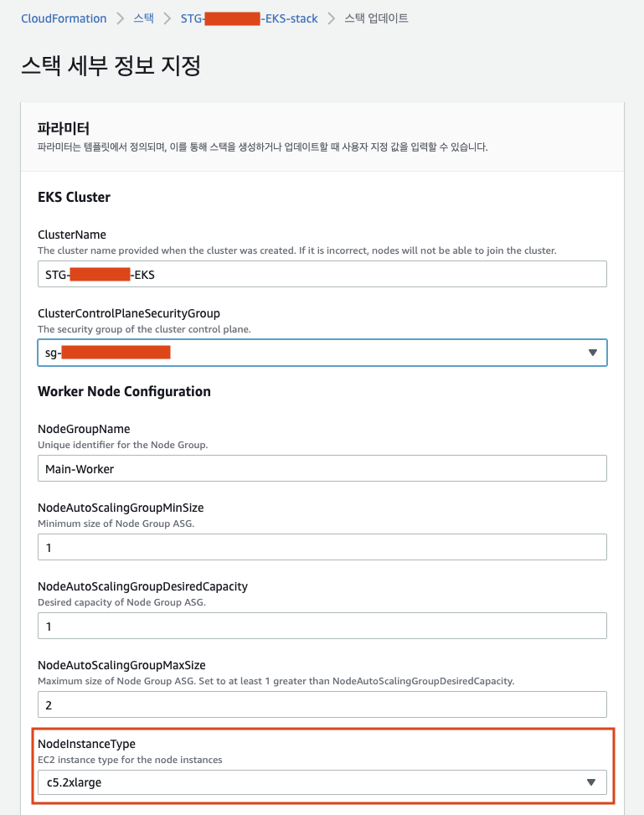The height and width of the screenshot is (815, 644).
Task: Open the NodeInstanceType dropdown c5.2xlarge
Action: coord(322,782)
